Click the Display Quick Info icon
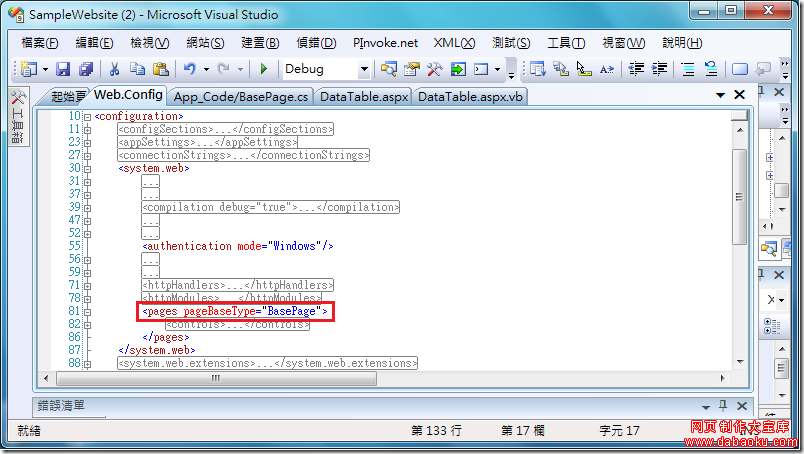 coord(584,69)
